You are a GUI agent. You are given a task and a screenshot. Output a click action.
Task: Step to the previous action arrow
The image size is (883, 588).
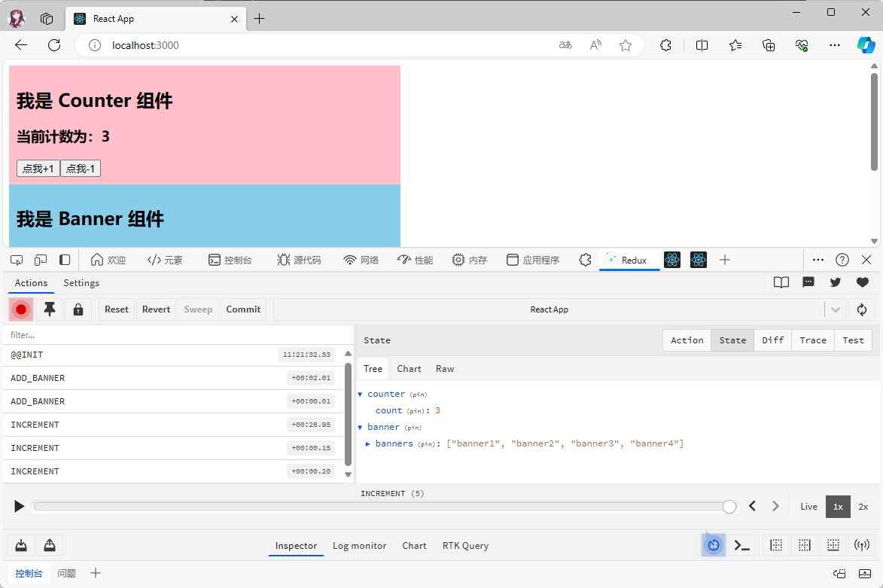click(x=752, y=507)
